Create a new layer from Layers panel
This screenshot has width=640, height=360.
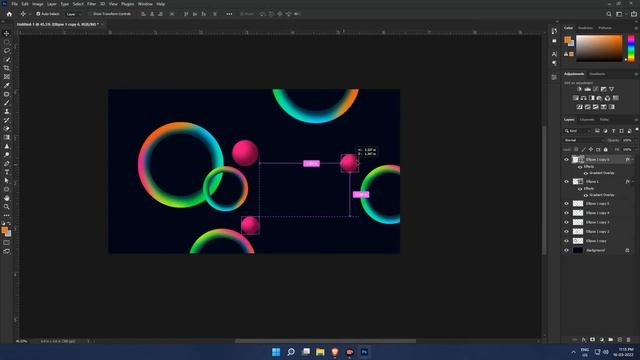[620, 340]
